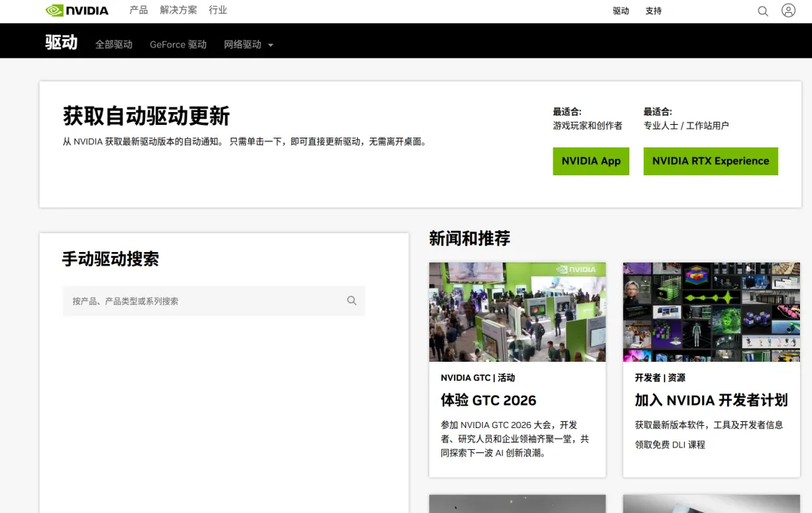Open the user account icon
Viewport: 812px width, 513px height.
[x=788, y=11]
